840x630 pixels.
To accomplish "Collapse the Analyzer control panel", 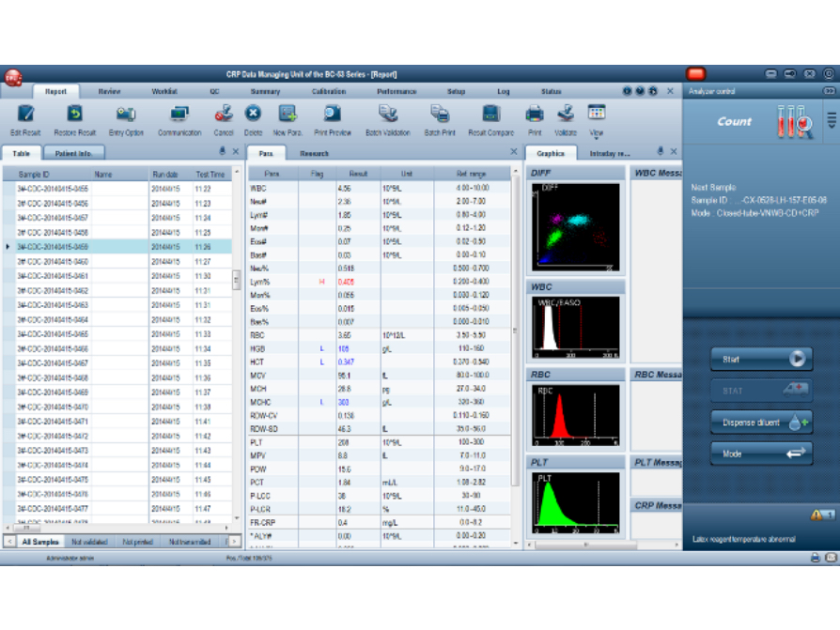I will [x=829, y=91].
